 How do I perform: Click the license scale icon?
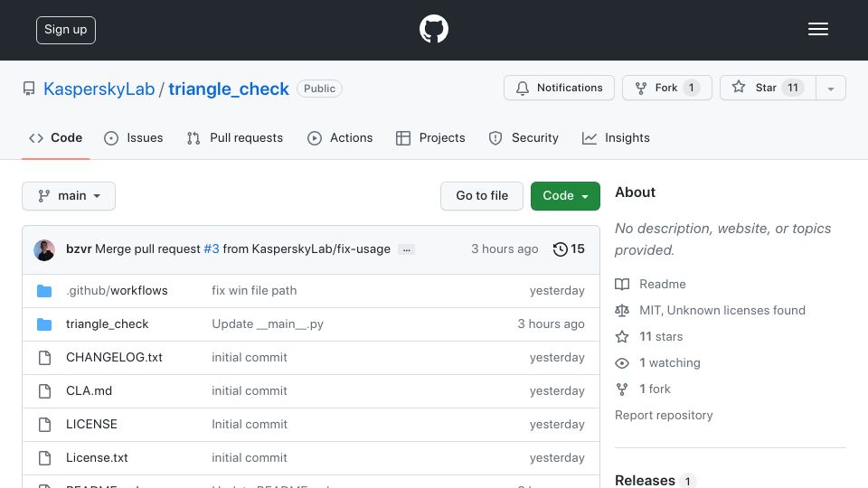(622, 310)
